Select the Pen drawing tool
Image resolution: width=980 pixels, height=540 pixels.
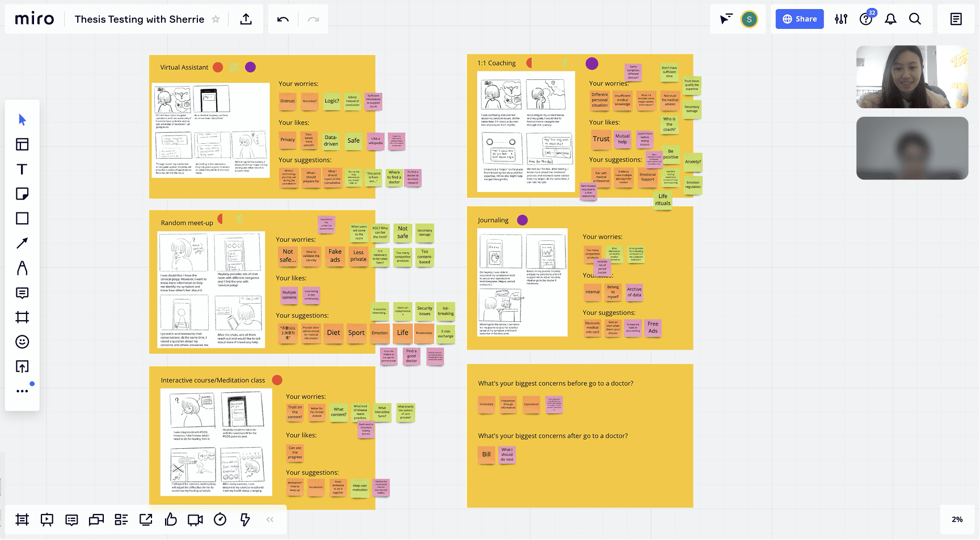coord(22,268)
